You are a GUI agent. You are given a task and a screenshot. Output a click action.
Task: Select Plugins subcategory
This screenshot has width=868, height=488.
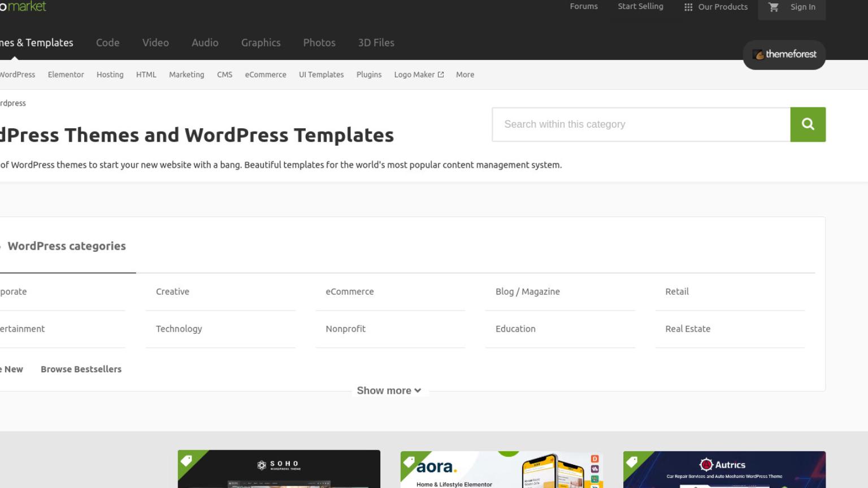tap(369, 75)
